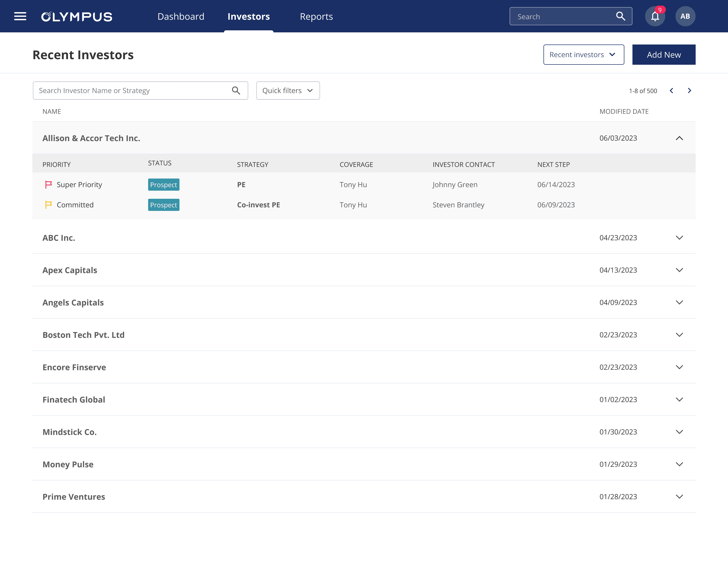The image size is (728, 572).
Task: Open the AB user avatar
Action: coord(685,16)
